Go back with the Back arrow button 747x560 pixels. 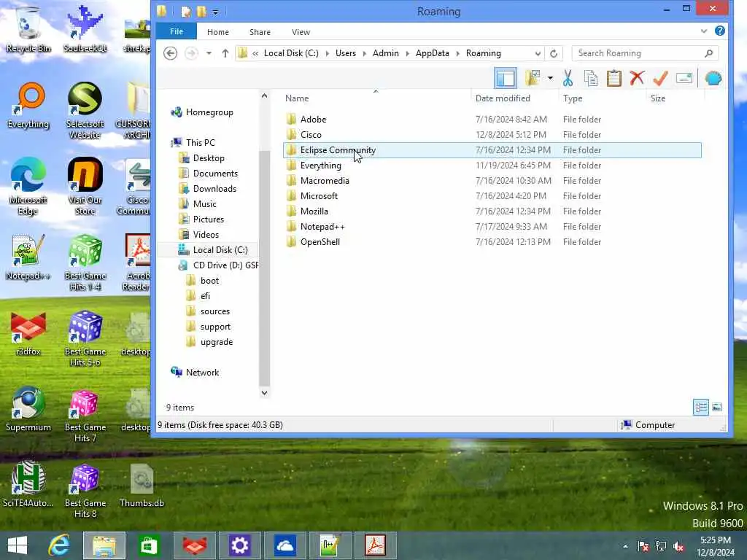point(170,52)
